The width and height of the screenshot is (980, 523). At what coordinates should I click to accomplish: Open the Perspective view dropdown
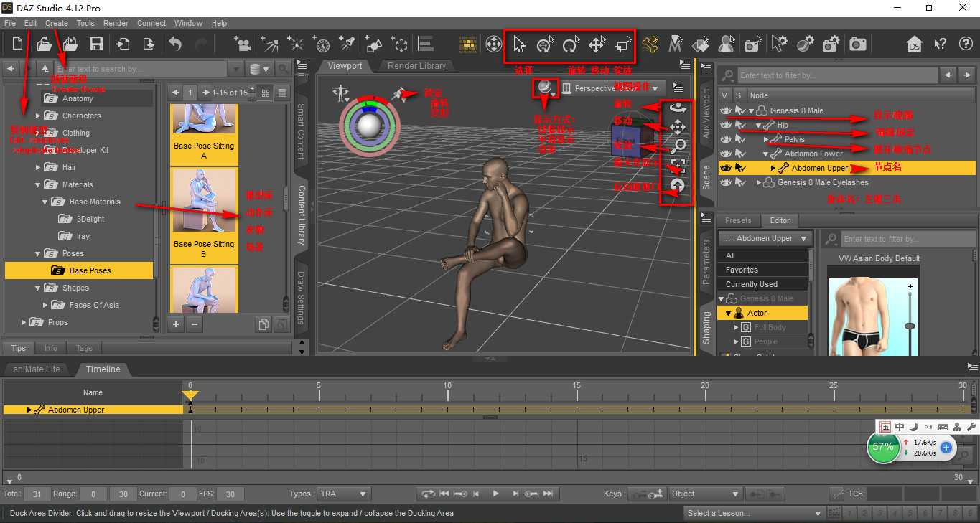tap(614, 88)
